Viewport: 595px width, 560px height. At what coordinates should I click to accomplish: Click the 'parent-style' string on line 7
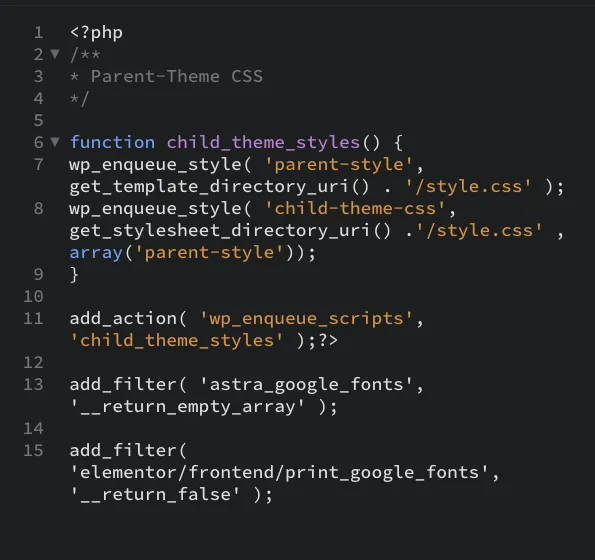tap(338, 165)
